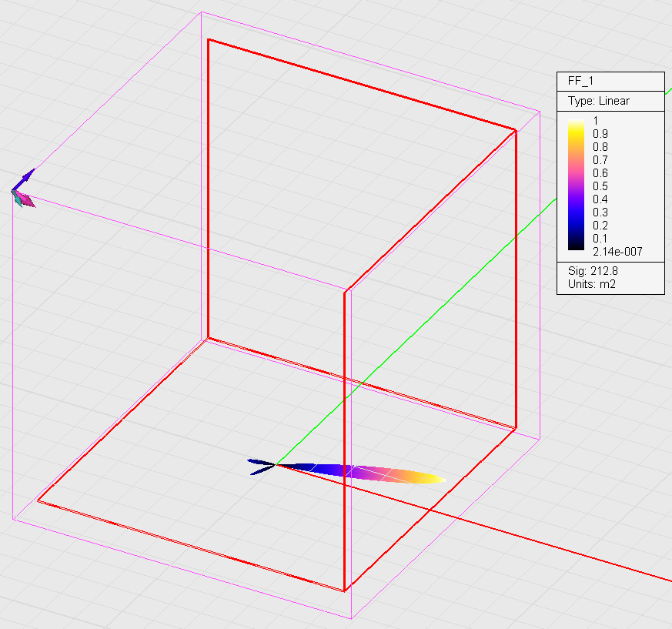The image size is (672, 629).
Task: Select legend maximum value 1
Action: (x=595, y=121)
